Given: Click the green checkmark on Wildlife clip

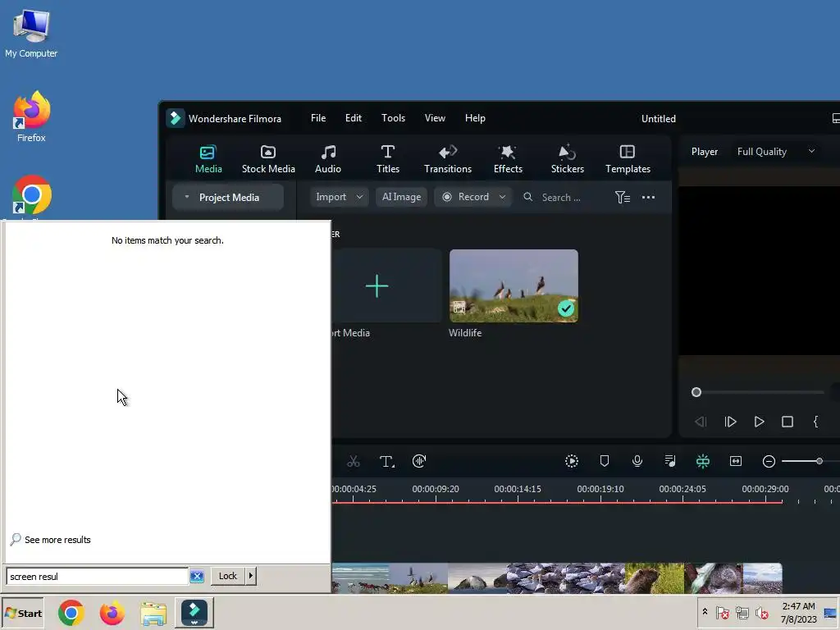Looking at the screenshot, I should point(566,308).
